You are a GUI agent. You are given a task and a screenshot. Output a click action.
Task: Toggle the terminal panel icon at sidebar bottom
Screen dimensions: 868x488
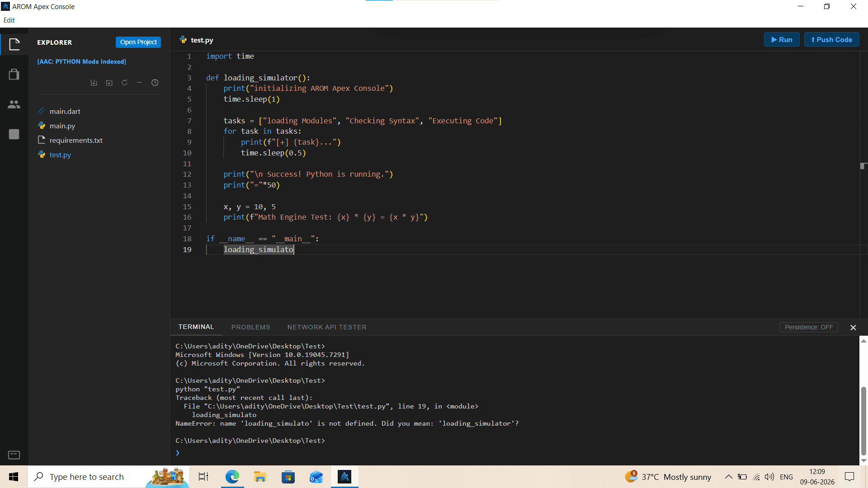point(14,455)
